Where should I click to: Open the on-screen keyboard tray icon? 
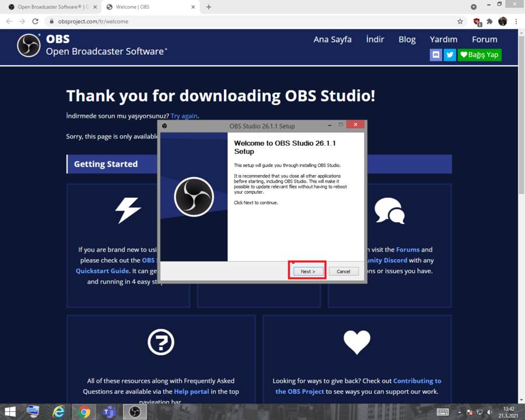[x=443, y=412]
